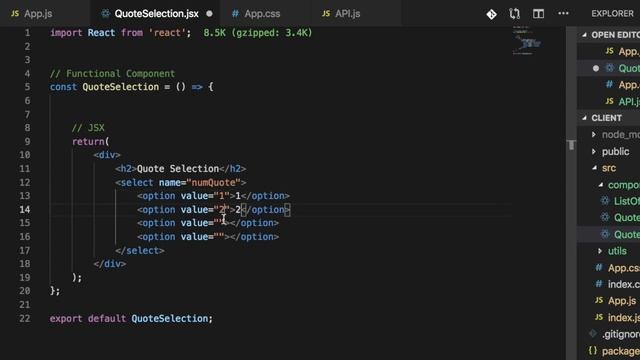This screenshot has height=360, width=640.
Task: Click the braces icon beside package file
Action: point(593,351)
